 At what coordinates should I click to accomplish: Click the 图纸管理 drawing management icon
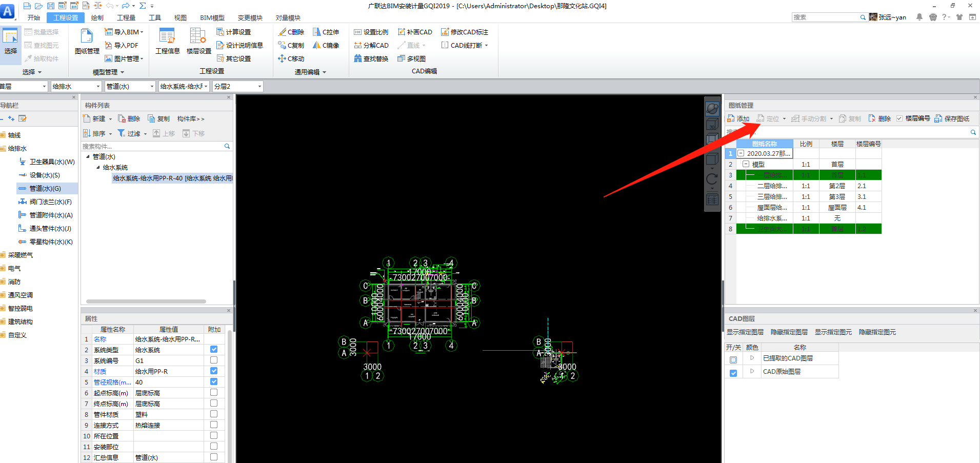[87, 41]
